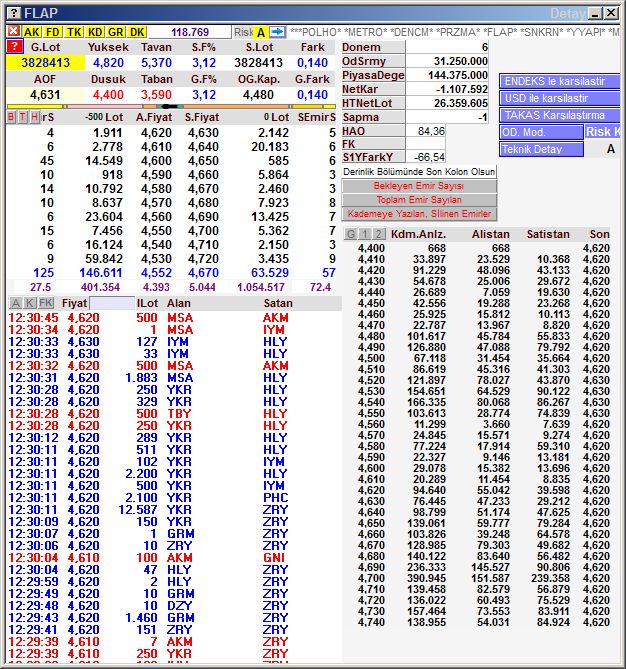Click bid lot 59.842 in depth table
The width and height of the screenshot is (626, 669).
pyautogui.click(x=104, y=259)
